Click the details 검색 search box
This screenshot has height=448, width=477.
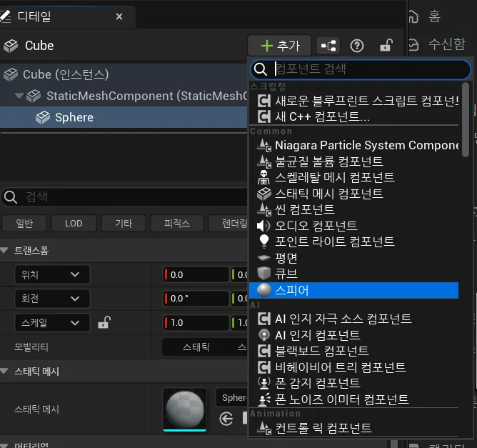(124, 197)
